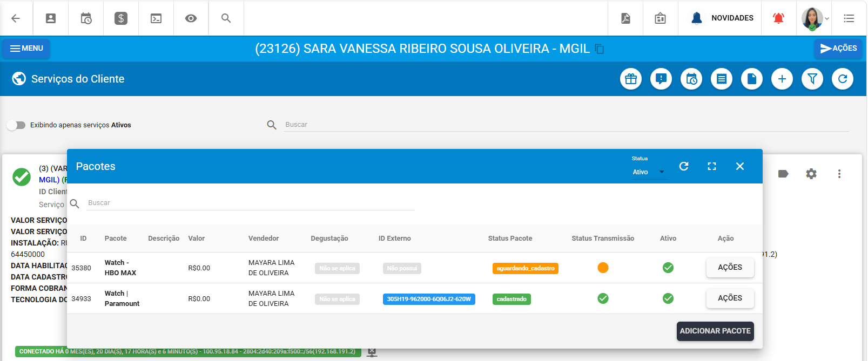
Task: Open the service card gear settings icon
Action: [811, 174]
